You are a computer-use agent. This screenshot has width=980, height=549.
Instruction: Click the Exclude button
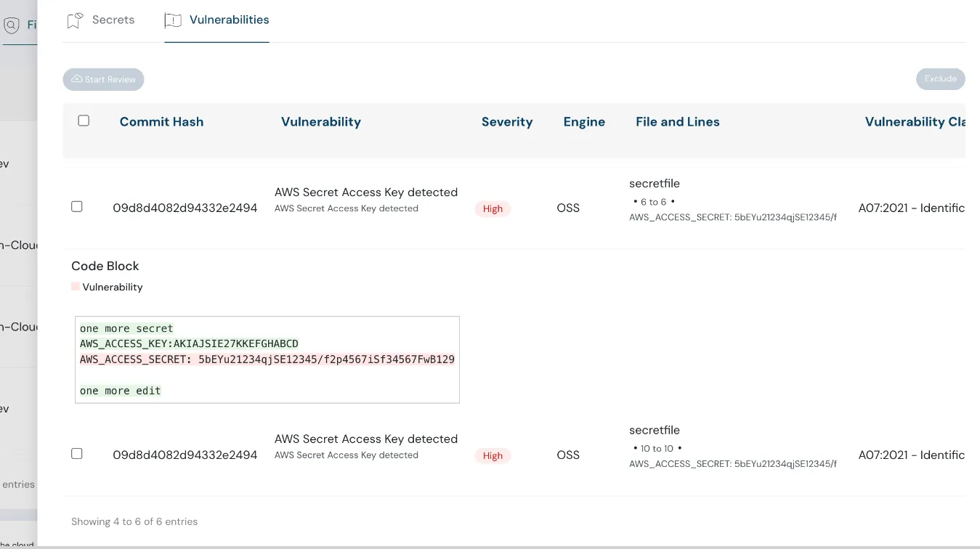(x=940, y=78)
